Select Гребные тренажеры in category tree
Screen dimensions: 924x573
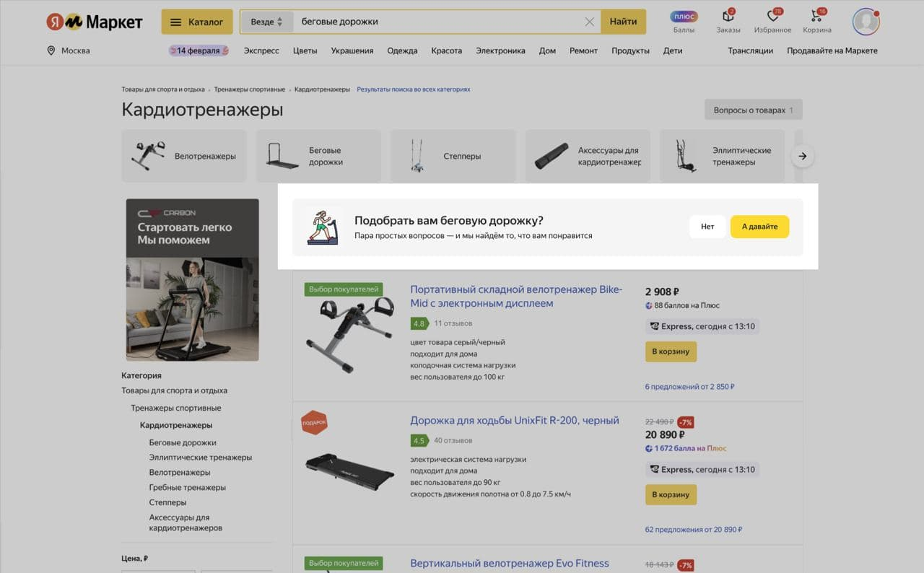pyautogui.click(x=187, y=487)
